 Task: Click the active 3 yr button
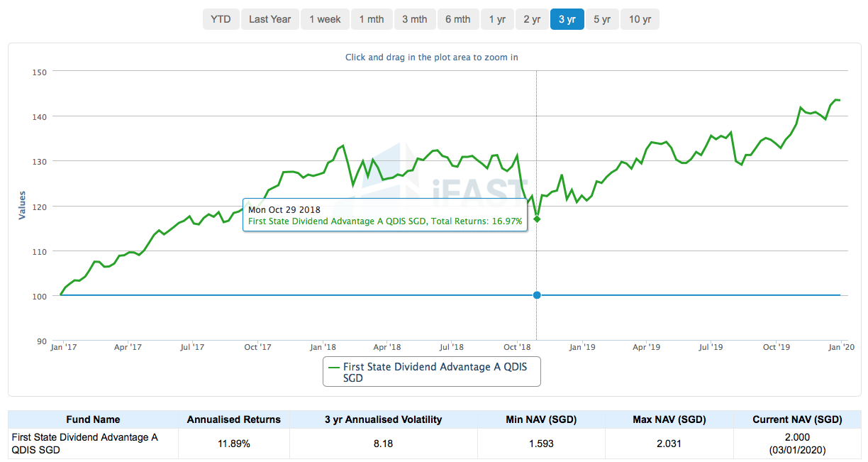(567, 19)
